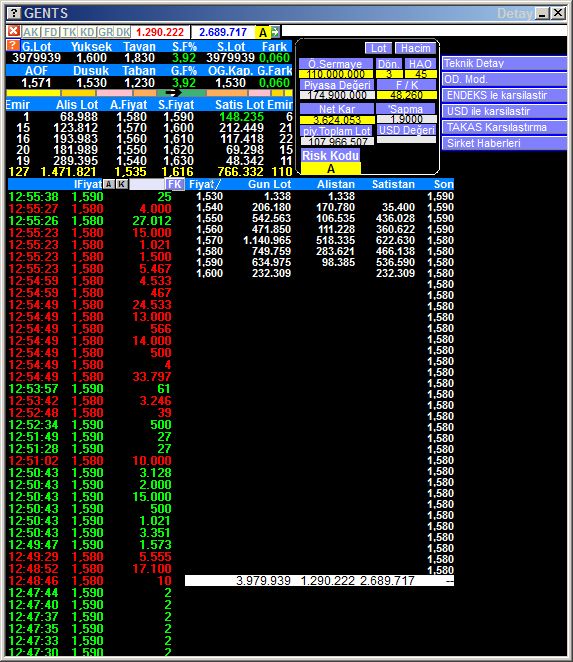Viewport: 573px width, 662px height.
Task: Click the red X icon beside AK
Action: click(14, 31)
